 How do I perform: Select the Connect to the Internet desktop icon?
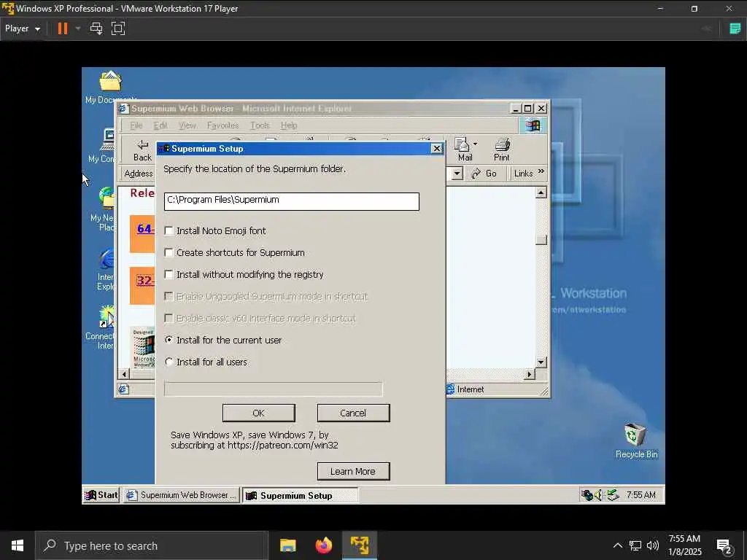click(x=101, y=327)
